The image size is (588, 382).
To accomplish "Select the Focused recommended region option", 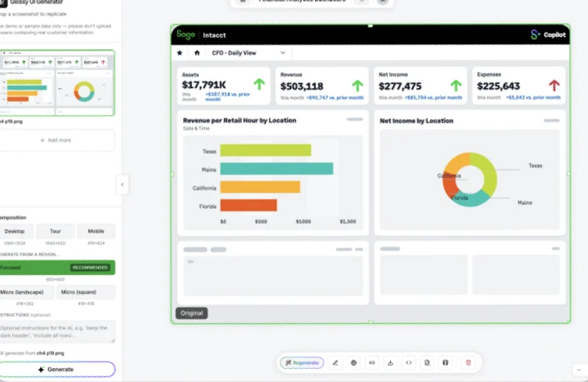I will [57, 268].
